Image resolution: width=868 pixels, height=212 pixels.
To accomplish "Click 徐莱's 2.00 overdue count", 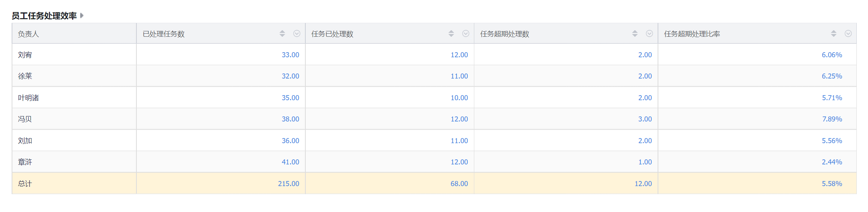I will click(645, 76).
